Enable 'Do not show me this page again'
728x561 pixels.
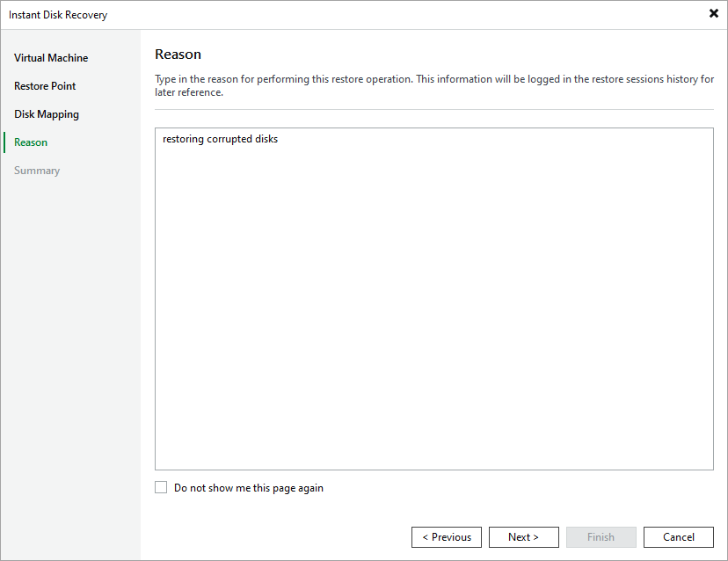(x=161, y=487)
